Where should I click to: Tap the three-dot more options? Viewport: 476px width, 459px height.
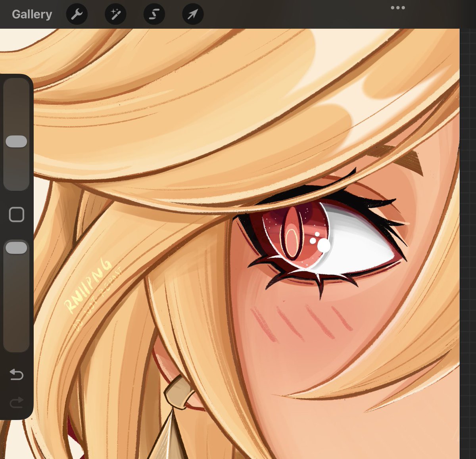[x=397, y=8]
